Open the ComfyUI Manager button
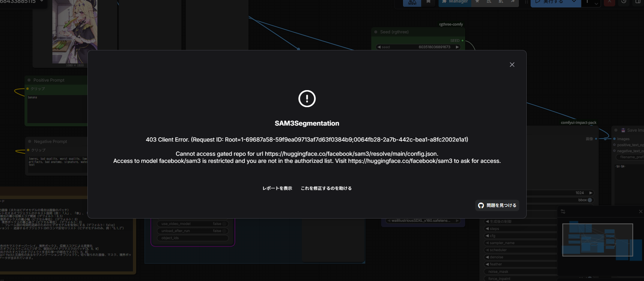Image resolution: width=644 pixels, height=281 pixels. (455, 2)
